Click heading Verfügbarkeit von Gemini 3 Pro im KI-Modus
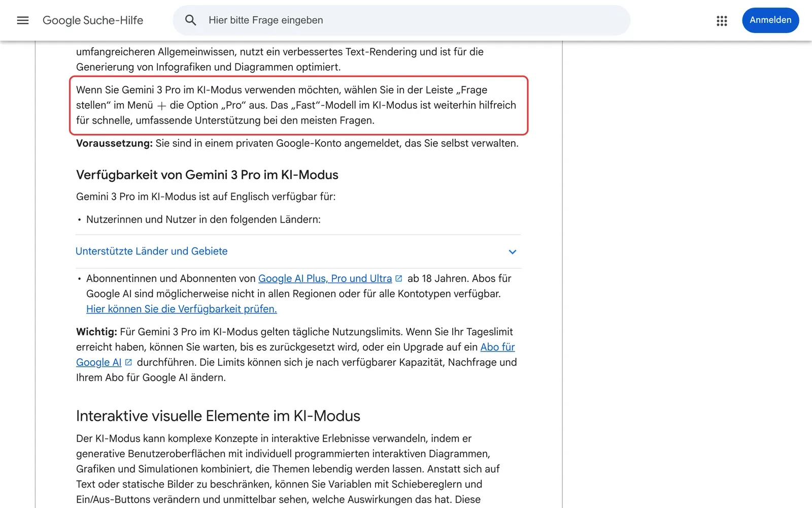 pos(207,175)
